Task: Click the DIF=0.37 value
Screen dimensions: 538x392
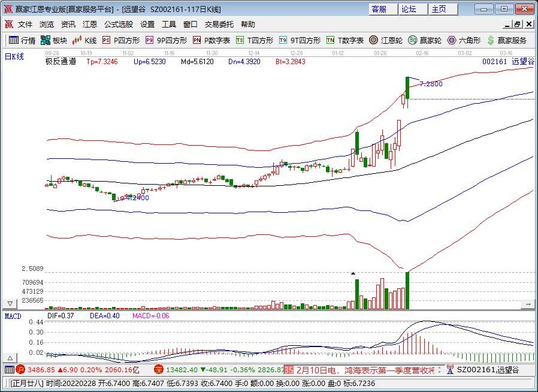Action: pos(61,316)
